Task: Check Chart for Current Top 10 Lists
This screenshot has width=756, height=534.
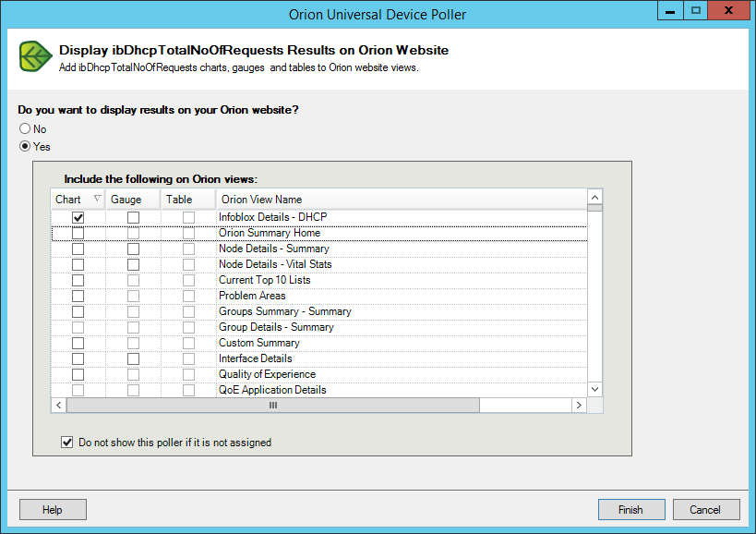Action: click(x=78, y=280)
